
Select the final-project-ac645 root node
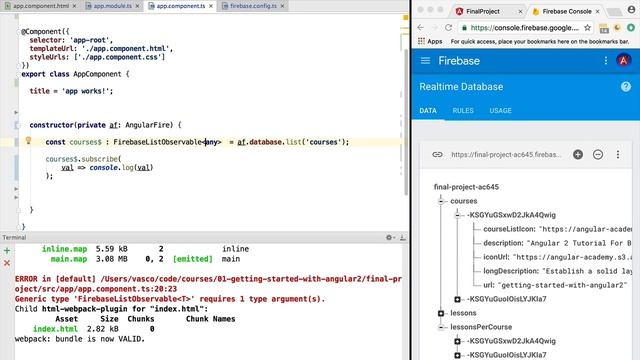tap(466, 187)
